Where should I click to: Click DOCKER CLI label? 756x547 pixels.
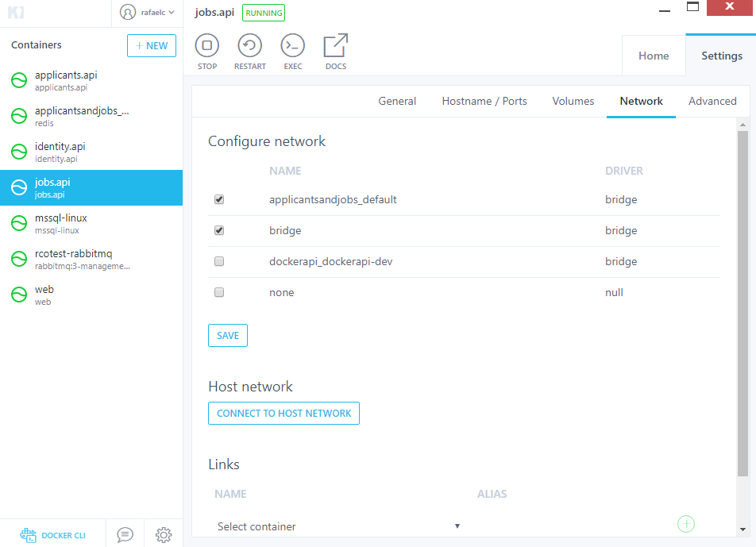(64, 535)
